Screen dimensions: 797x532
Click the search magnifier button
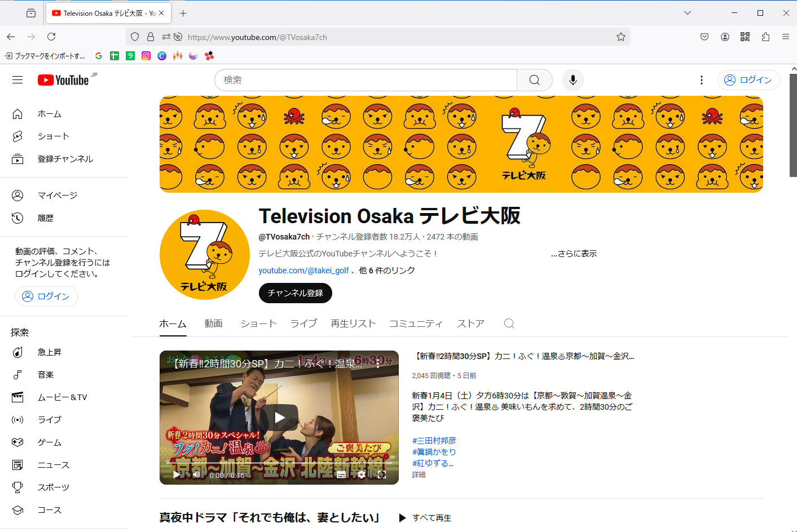tap(535, 80)
